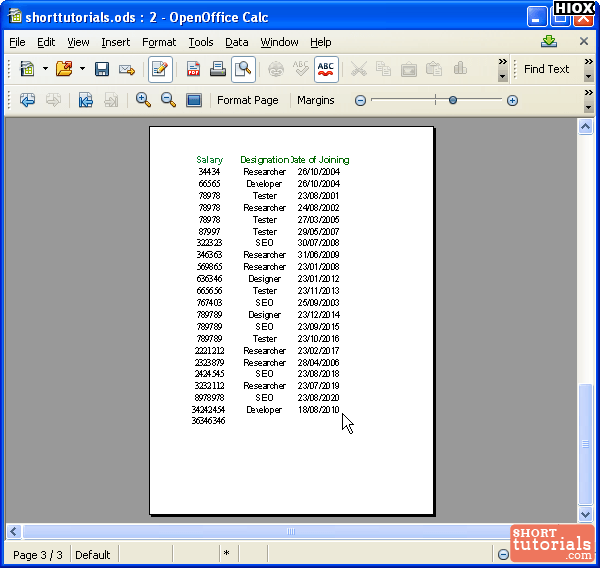
Task: Click the Full Screen icon
Action: (x=194, y=100)
